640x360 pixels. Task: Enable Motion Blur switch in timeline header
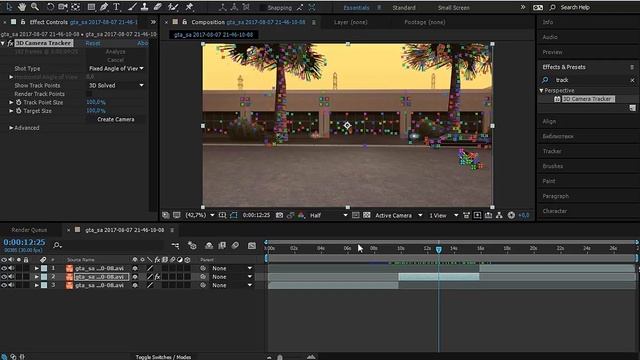pyautogui.click(x=236, y=245)
